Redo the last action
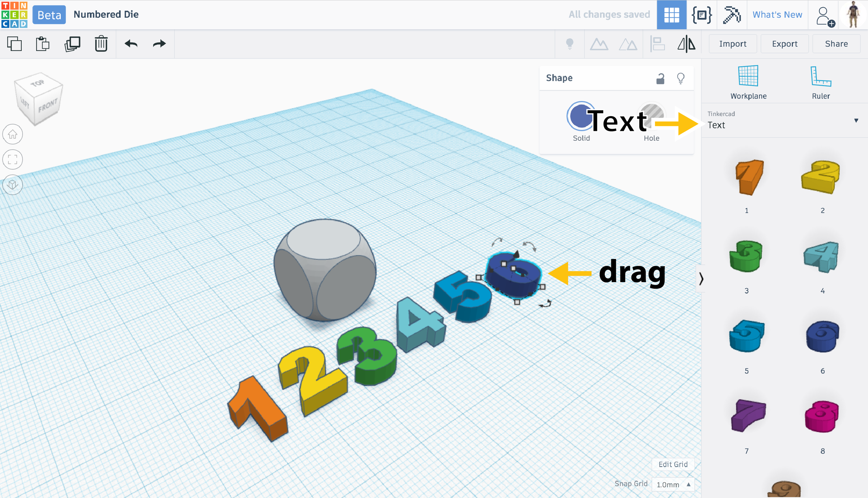The image size is (868, 498). (159, 44)
